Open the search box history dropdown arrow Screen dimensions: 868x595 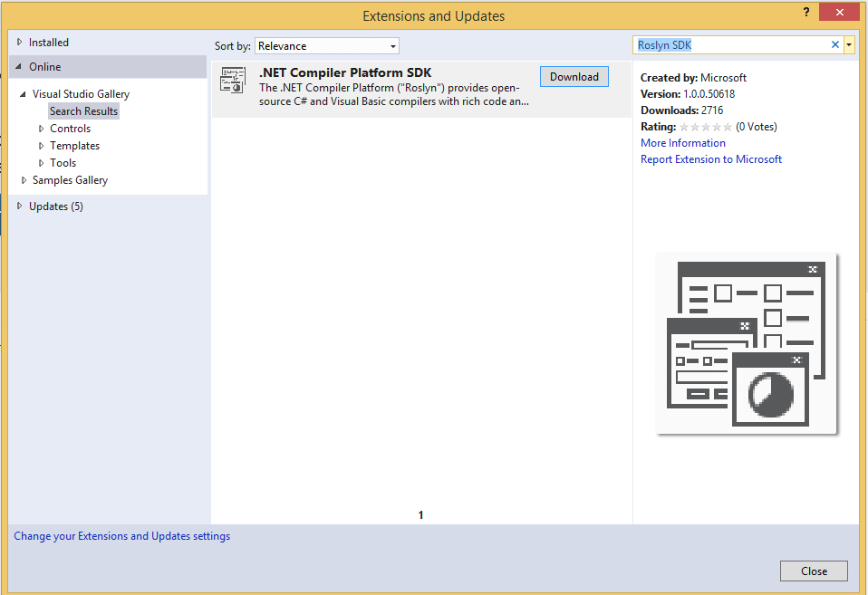[849, 45]
